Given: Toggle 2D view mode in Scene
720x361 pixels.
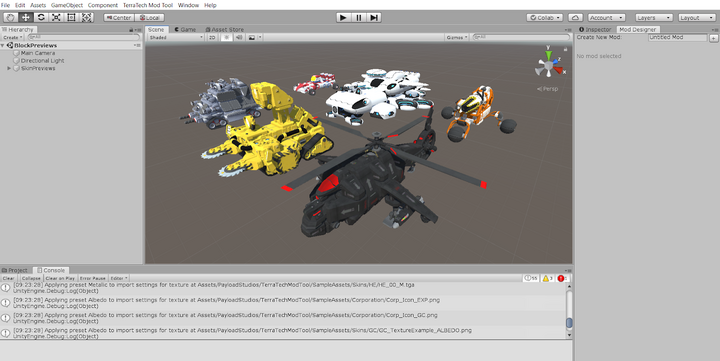Looking at the screenshot, I should point(212,37).
